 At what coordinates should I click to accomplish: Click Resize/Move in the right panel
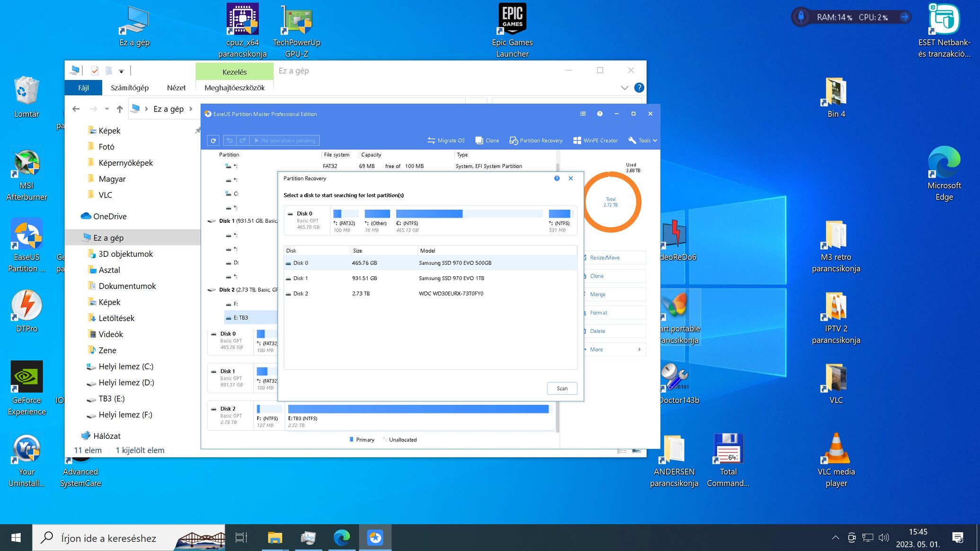tap(614, 258)
